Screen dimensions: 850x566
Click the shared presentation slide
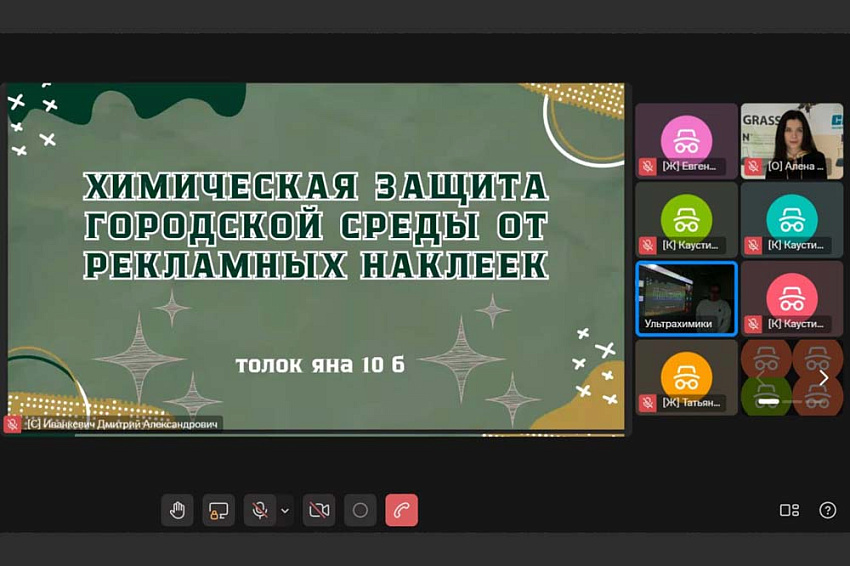click(x=315, y=258)
